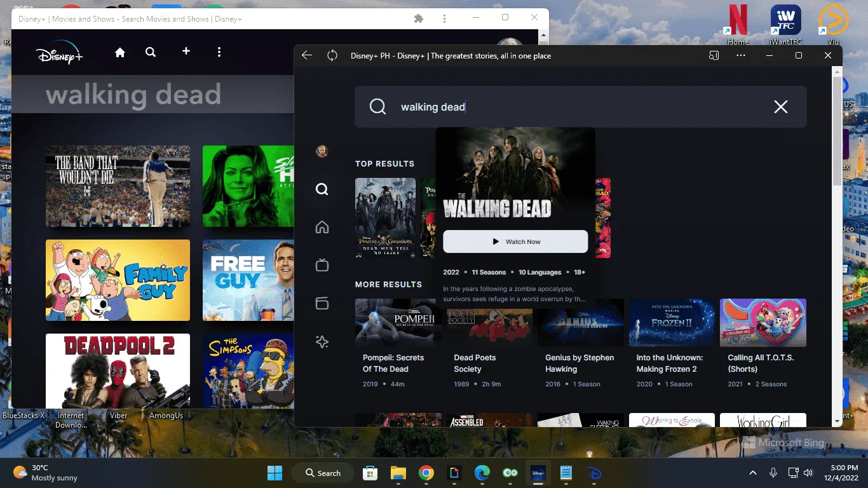Image resolution: width=868 pixels, height=488 pixels.
Task: Open the Assembled thumbnail in the bottom row
Action: (x=489, y=420)
